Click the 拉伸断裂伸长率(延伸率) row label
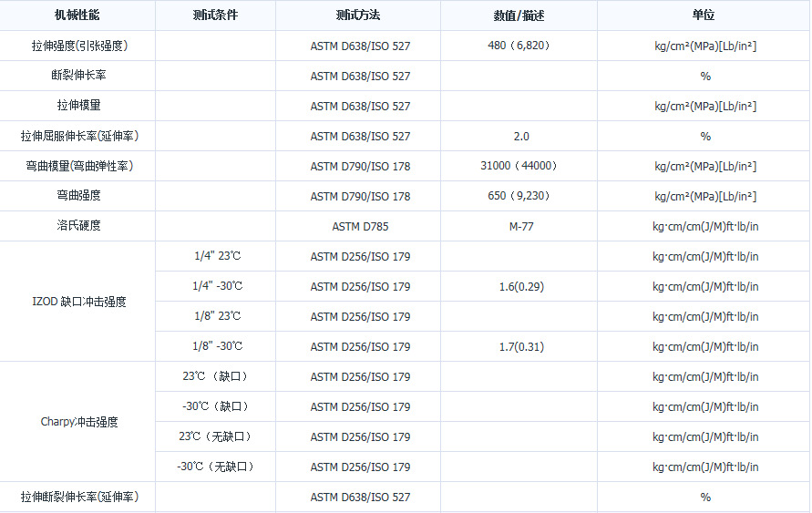 point(78,497)
